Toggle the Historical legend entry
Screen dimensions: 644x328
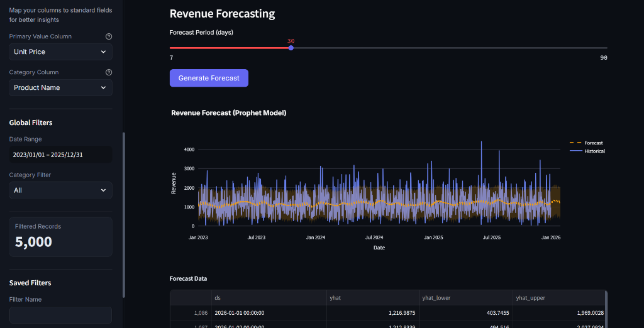587,151
